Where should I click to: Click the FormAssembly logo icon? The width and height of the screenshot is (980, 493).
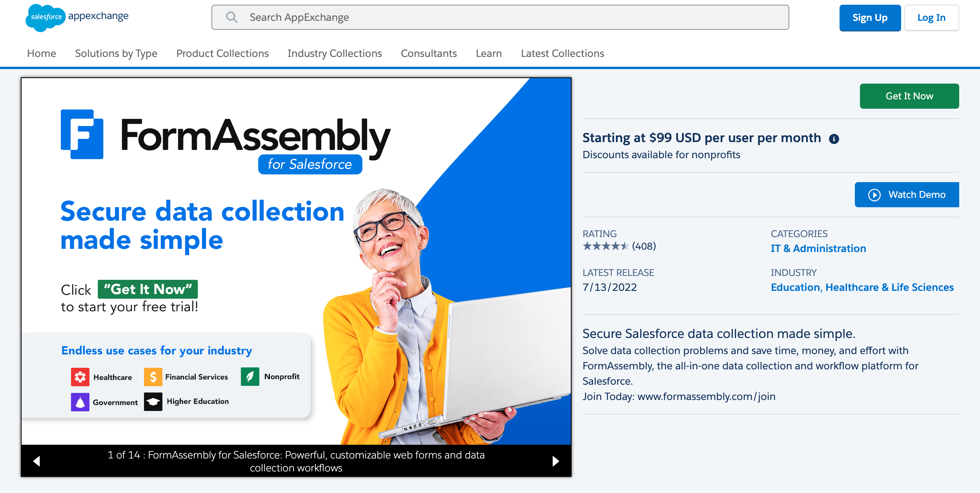click(x=82, y=132)
